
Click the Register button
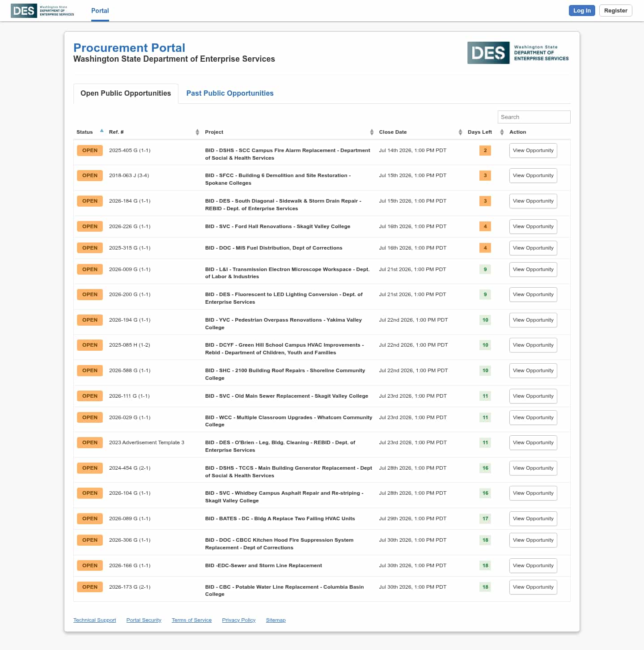pos(615,10)
